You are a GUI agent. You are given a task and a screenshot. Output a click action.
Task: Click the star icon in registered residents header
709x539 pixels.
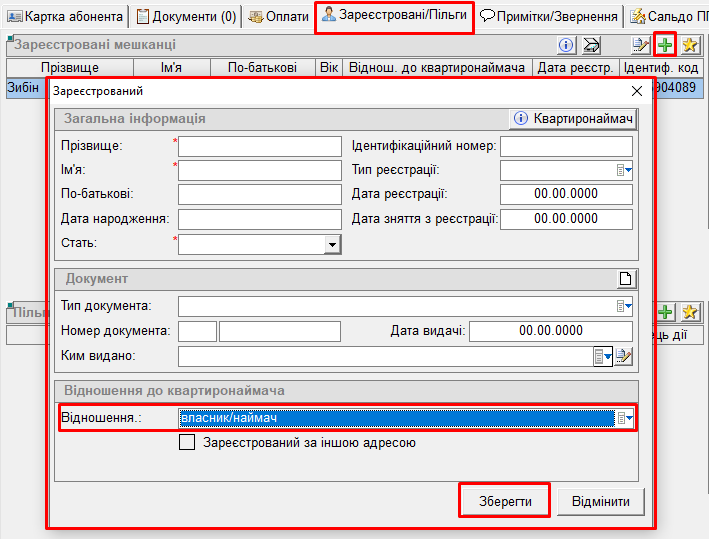click(x=689, y=45)
